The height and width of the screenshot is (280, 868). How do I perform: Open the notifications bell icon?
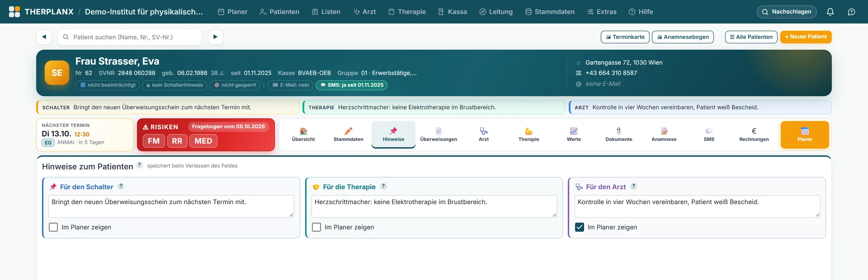click(830, 12)
